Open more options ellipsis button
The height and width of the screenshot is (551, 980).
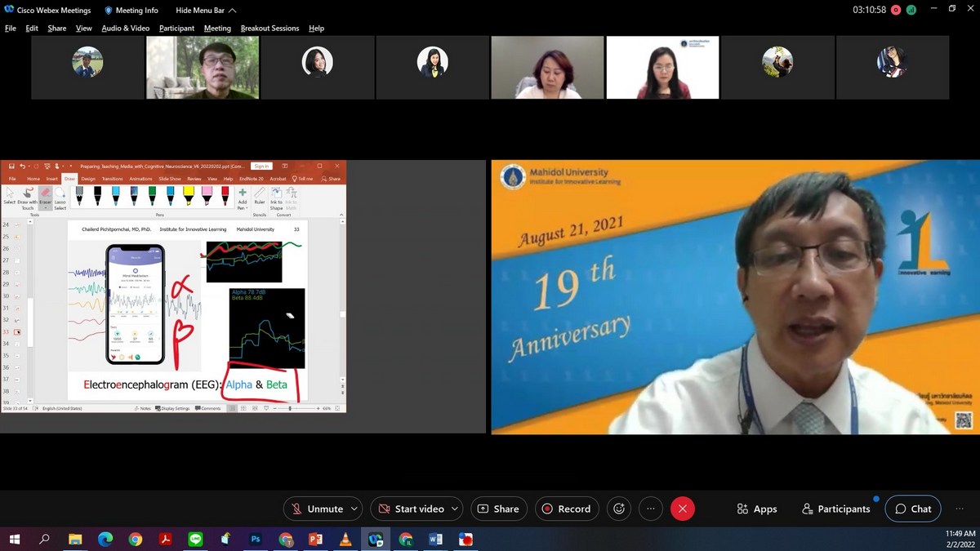pyautogui.click(x=650, y=509)
